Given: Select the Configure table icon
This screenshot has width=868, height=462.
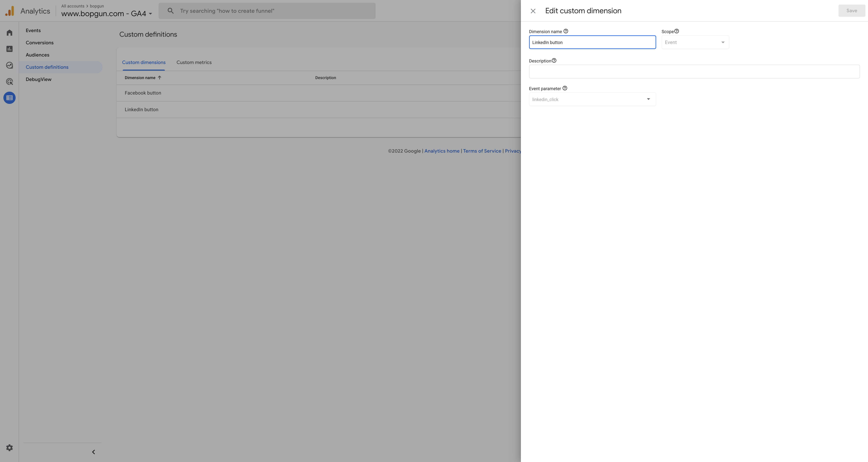Looking at the screenshot, I should 9,98.
